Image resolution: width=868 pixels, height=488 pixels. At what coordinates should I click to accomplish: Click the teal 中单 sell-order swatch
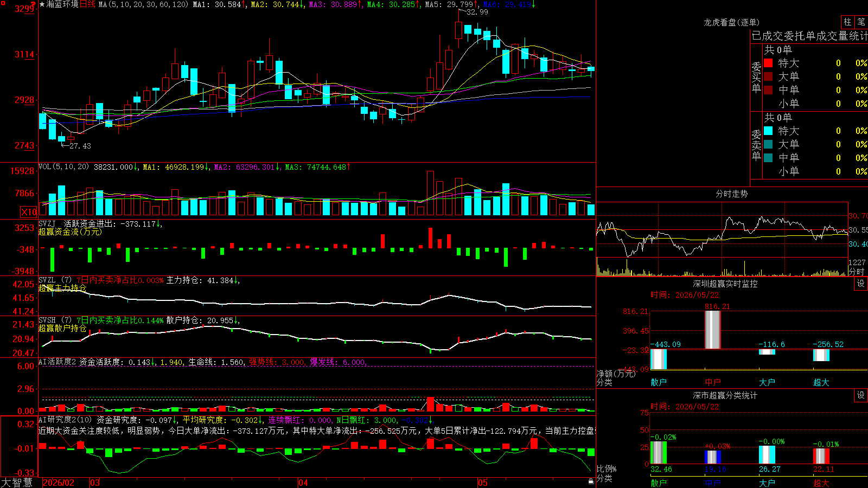(768, 158)
